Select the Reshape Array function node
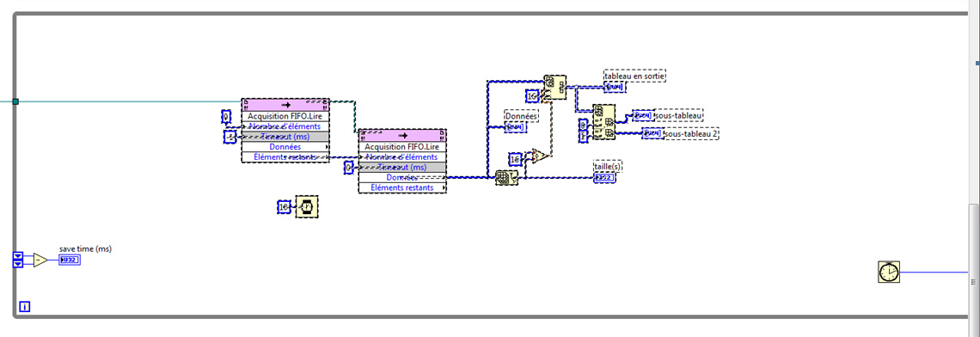Screen dimensions: 980x337 [x=555, y=87]
